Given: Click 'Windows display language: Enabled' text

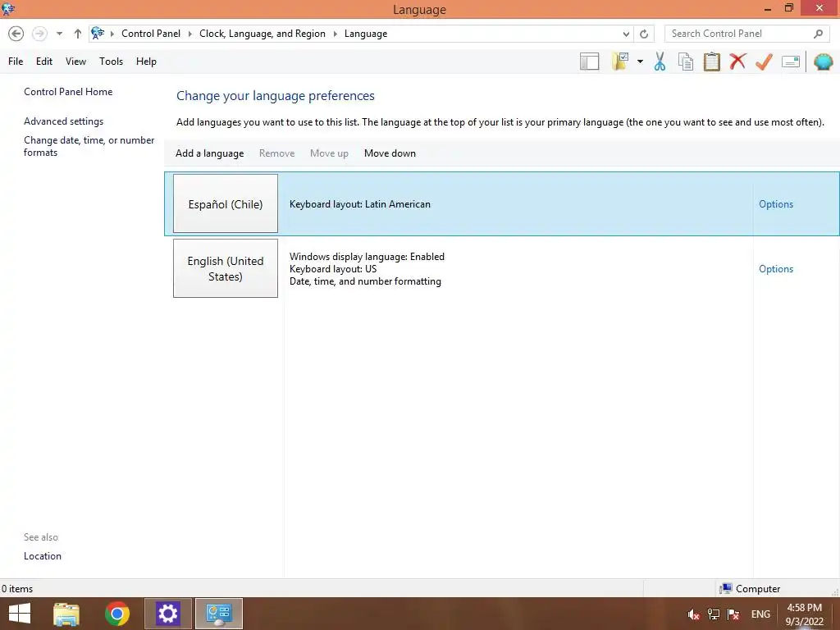Looking at the screenshot, I should (x=367, y=257).
